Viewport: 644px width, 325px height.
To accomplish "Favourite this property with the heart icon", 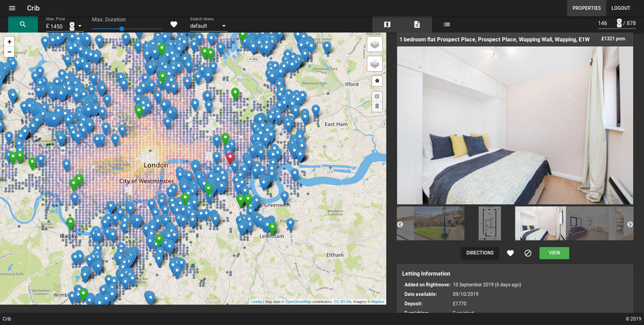I will (x=510, y=253).
